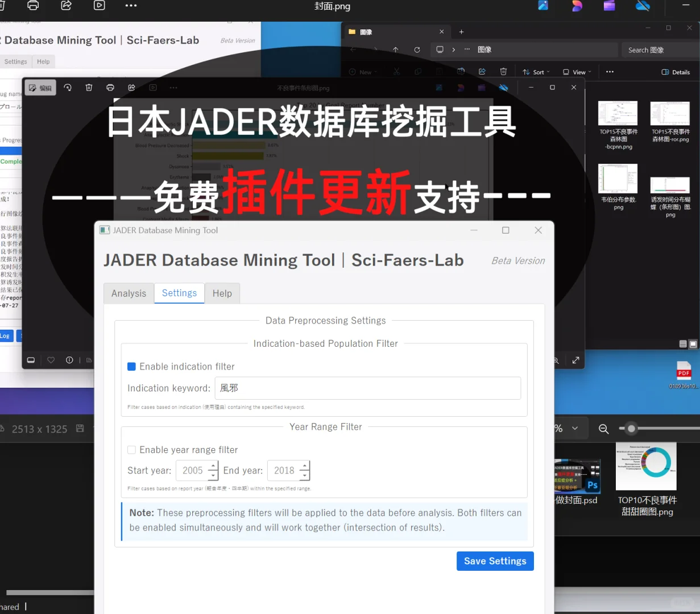Screen dimensions: 700x614
Task: Open the View dropdown in File Explorer
Action: [576, 72]
